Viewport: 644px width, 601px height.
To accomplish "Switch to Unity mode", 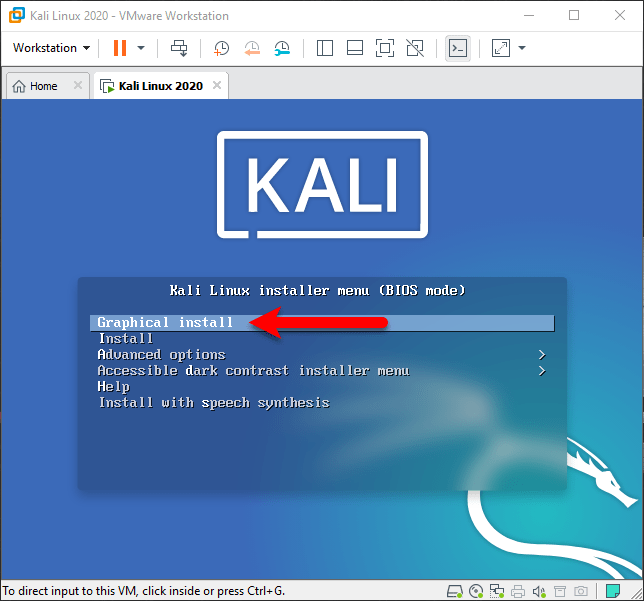I will 415,48.
